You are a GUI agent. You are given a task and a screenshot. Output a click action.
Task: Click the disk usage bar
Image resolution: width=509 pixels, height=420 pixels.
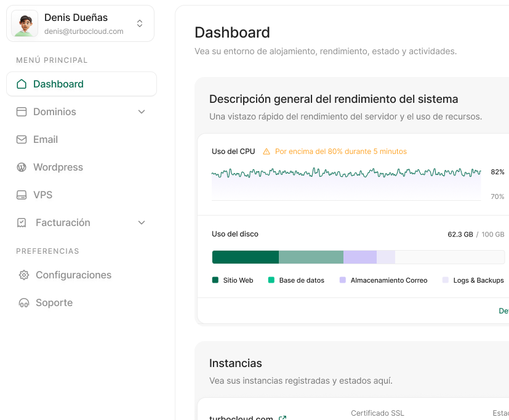358,257
